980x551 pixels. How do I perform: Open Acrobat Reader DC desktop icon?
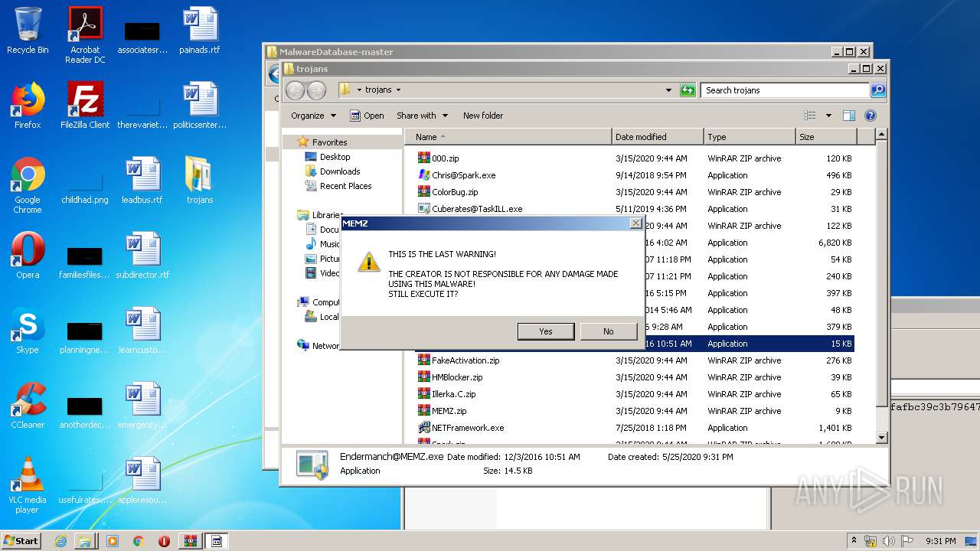[x=85, y=35]
